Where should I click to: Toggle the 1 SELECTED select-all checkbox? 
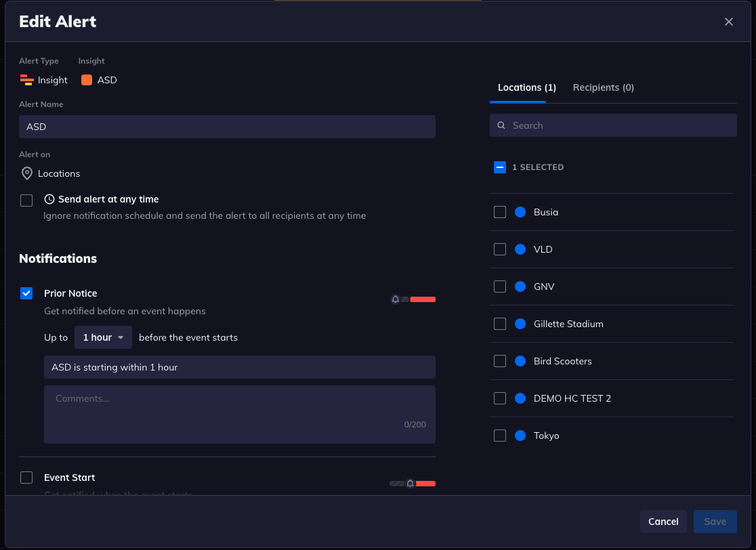tap(500, 167)
